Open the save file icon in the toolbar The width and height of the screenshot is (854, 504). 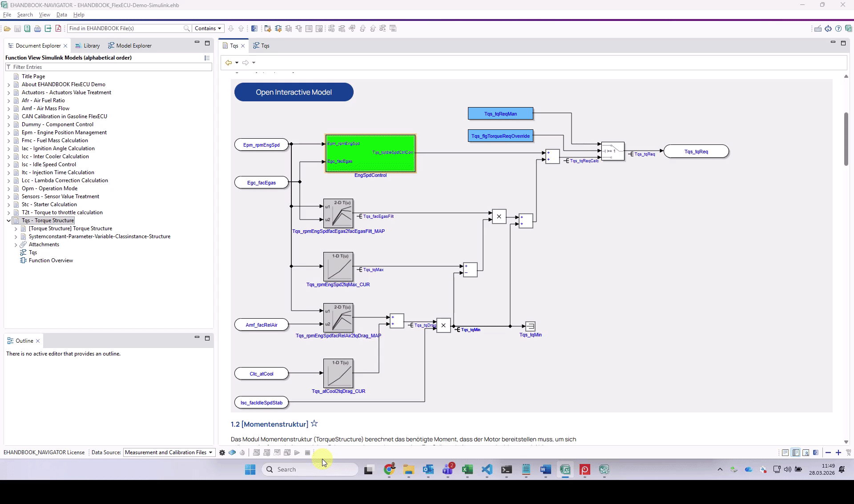(x=18, y=28)
